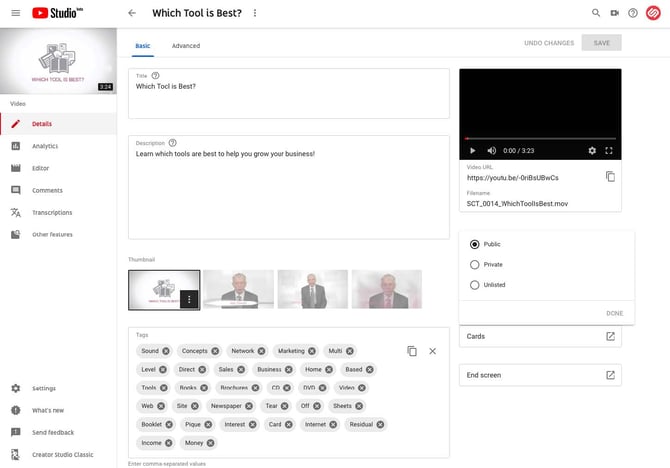Switch to the Advanced tab
The image size is (670, 468).
coord(185,46)
